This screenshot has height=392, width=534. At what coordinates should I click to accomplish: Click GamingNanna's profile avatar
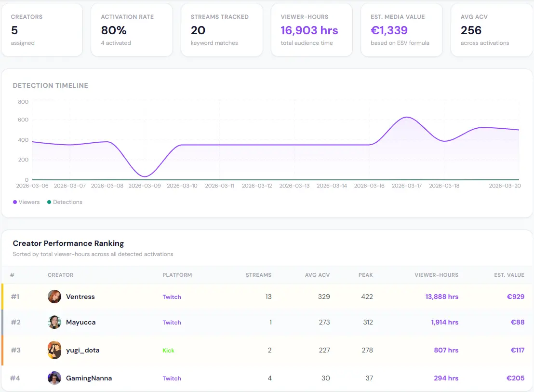click(x=54, y=378)
